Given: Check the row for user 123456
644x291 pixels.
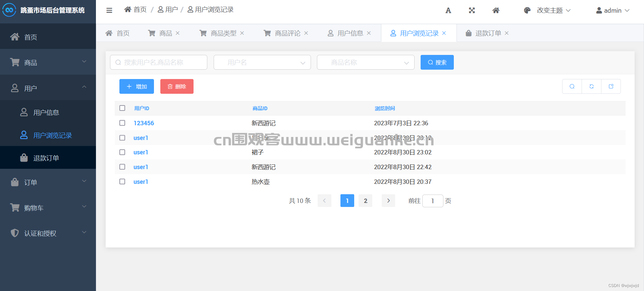Looking at the screenshot, I should [x=122, y=123].
